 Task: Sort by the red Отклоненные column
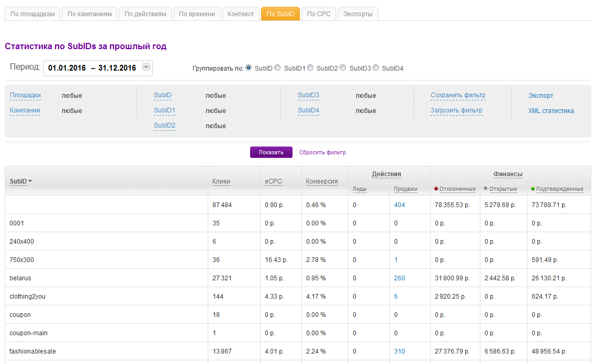[457, 189]
